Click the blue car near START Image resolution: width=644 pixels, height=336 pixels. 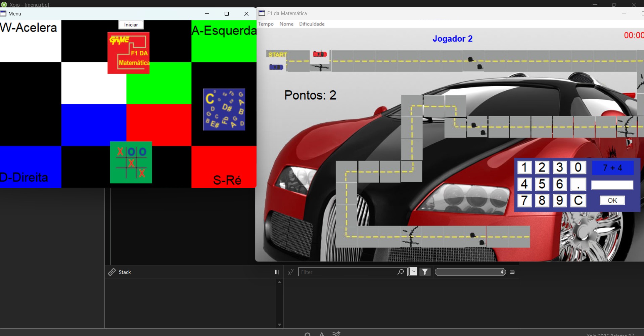(x=276, y=67)
